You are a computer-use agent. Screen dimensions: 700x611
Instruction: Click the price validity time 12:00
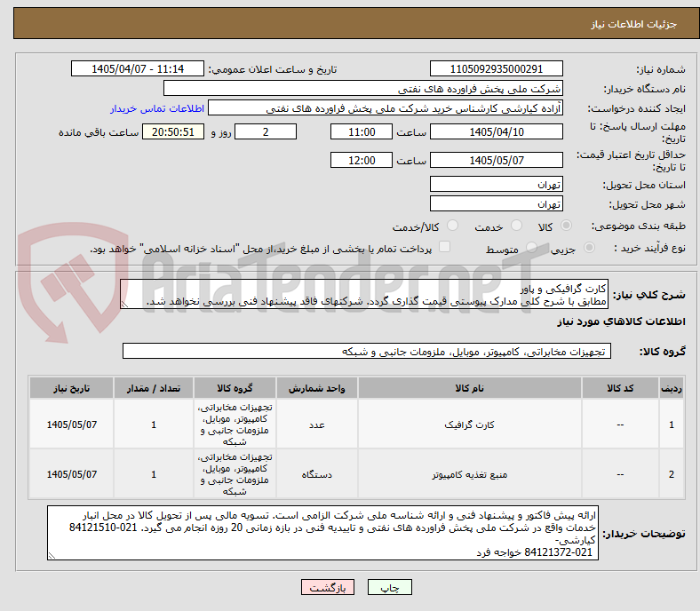pyautogui.click(x=362, y=160)
